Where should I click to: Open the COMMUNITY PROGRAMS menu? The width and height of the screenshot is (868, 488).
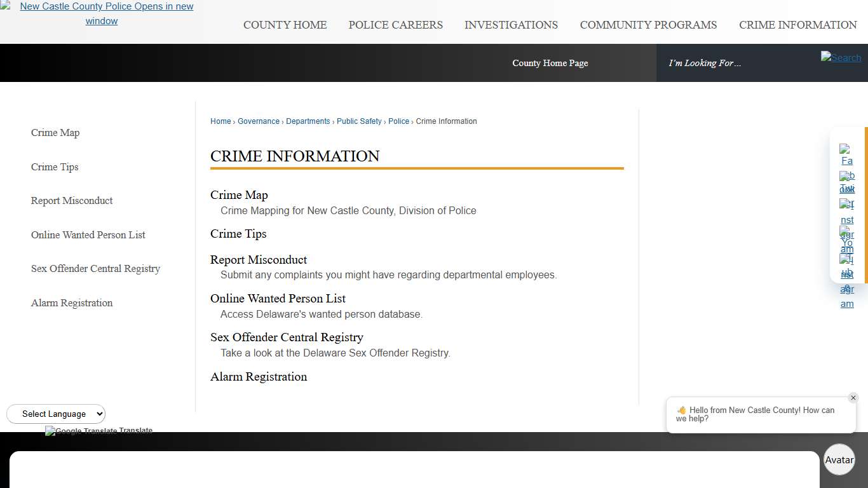648,25
